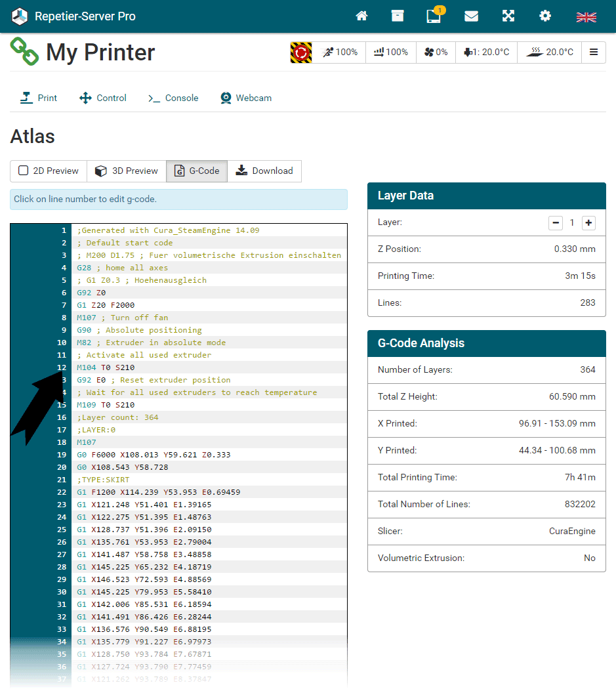Click the Download button
This screenshot has height=689, width=616.
pyautogui.click(x=264, y=171)
